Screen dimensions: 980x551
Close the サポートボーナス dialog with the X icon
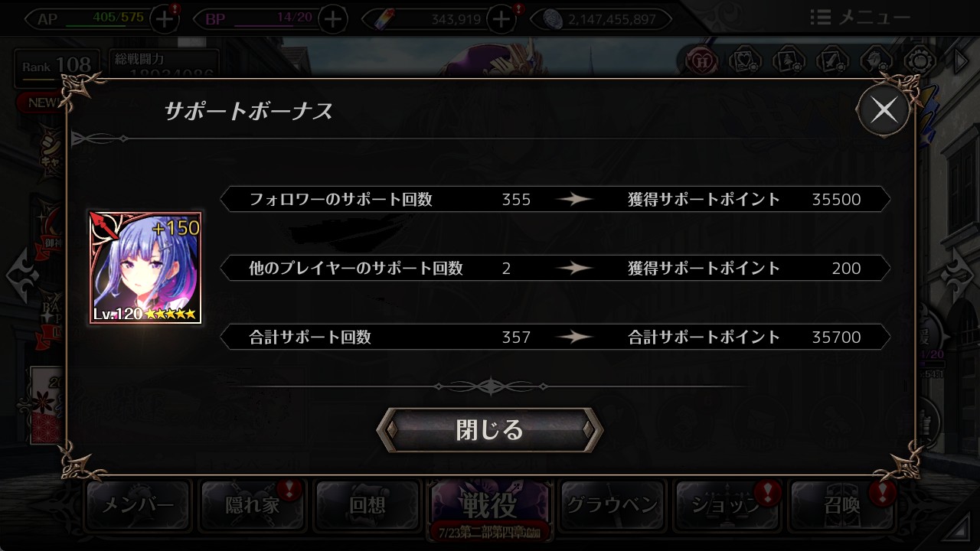tap(884, 111)
